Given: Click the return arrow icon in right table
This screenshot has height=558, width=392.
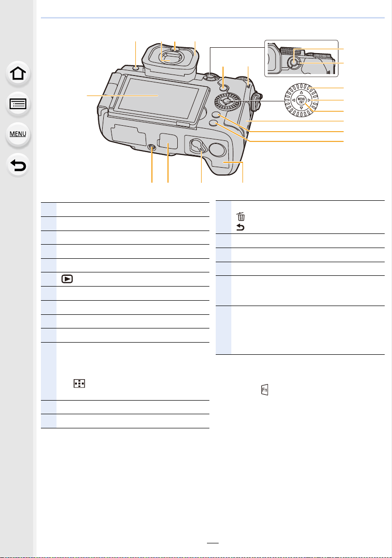Looking at the screenshot, I should point(241,227).
